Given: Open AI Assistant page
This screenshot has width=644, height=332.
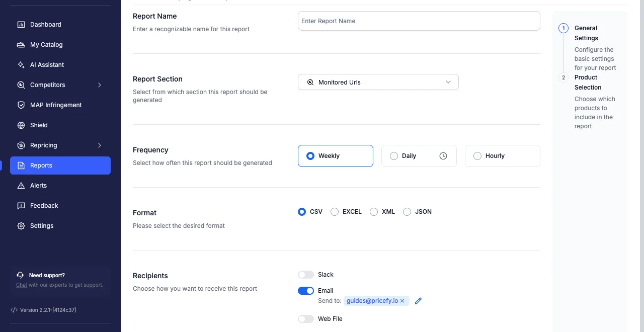Looking at the screenshot, I should tap(60, 65).
